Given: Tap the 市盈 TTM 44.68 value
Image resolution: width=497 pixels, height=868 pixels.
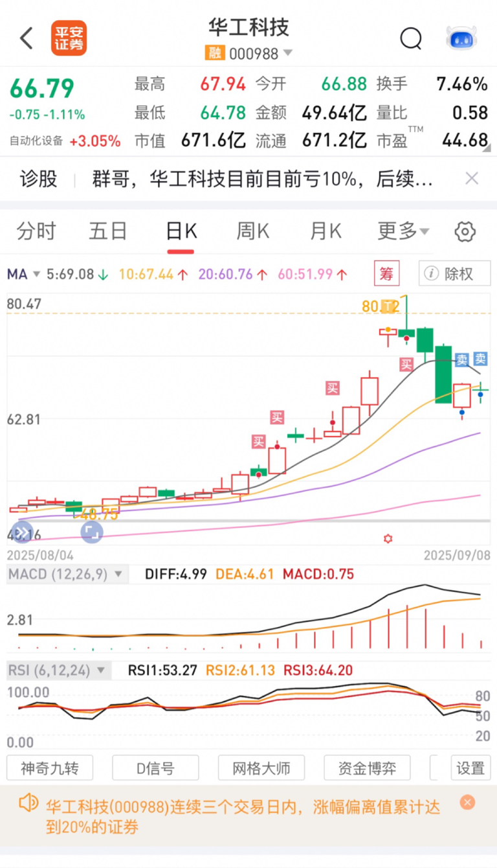Looking at the screenshot, I should (x=465, y=139).
